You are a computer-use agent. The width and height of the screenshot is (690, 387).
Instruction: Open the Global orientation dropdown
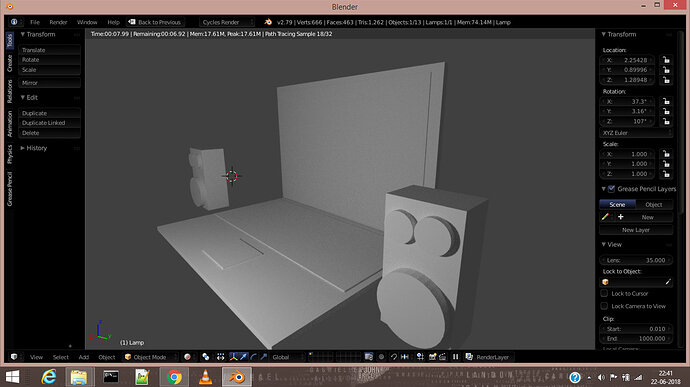288,357
